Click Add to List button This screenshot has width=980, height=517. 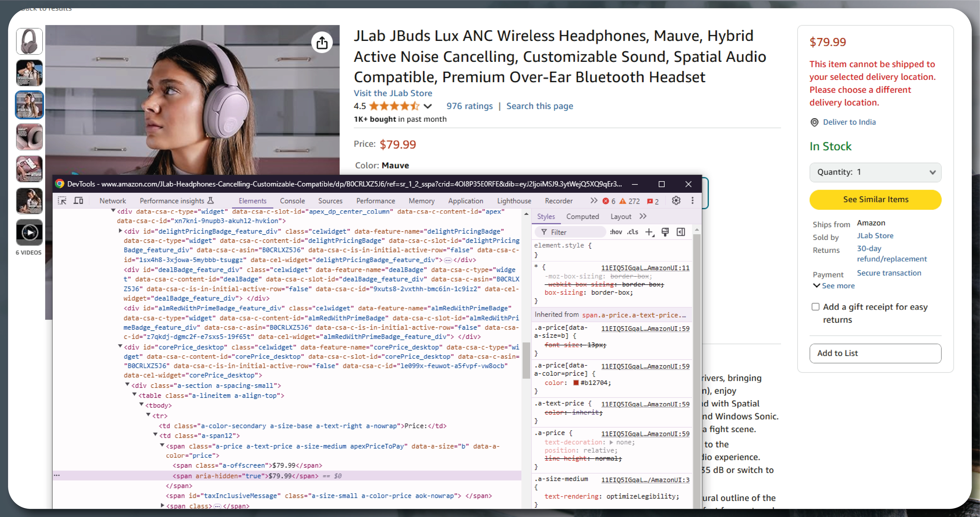[x=875, y=353]
